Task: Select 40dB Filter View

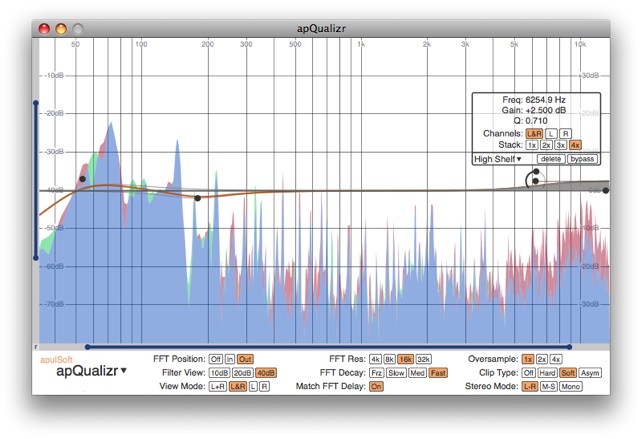Action: tap(266, 373)
